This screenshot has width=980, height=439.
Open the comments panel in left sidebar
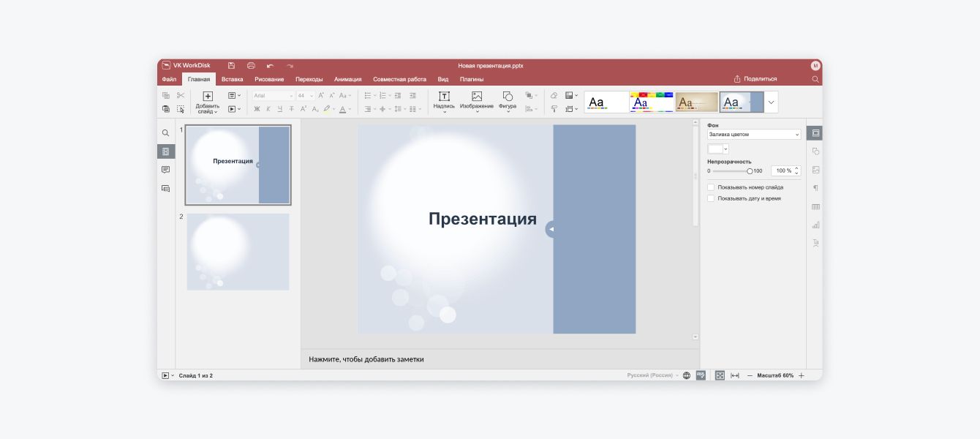pyautogui.click(x=166, y=170)
